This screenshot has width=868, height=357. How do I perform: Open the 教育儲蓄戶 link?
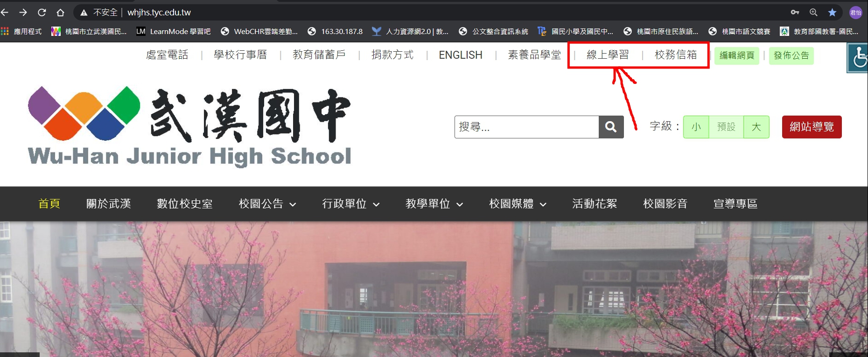pyautogui.click(x=319, y=55)
